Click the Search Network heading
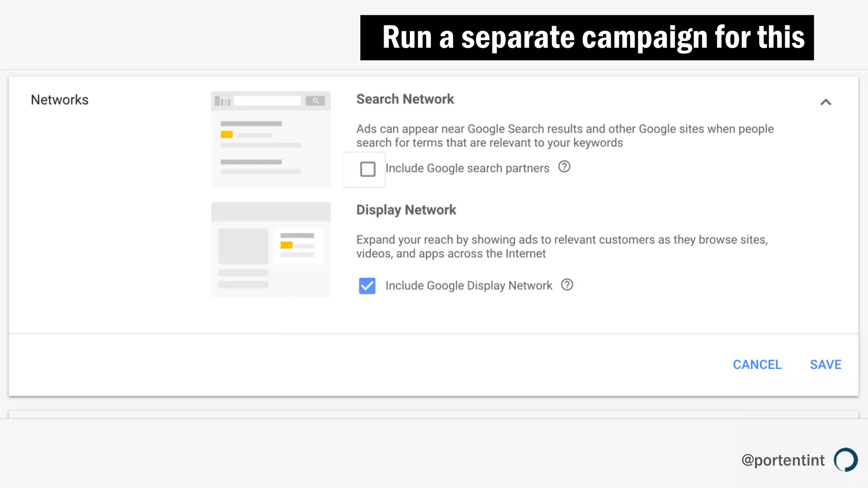Image resolution: width=868 pixels, height=488 pixels. pos(405,99)
